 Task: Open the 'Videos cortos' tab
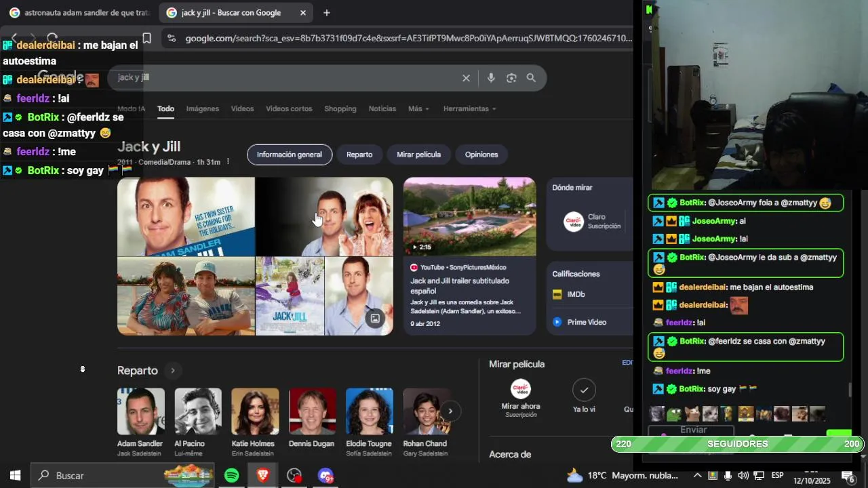click(289, 108)
